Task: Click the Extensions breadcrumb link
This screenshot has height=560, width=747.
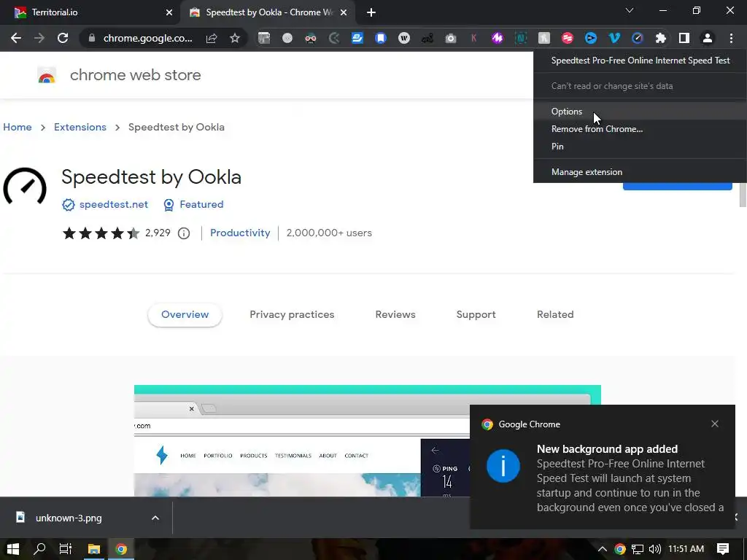Action: point(80,127)
